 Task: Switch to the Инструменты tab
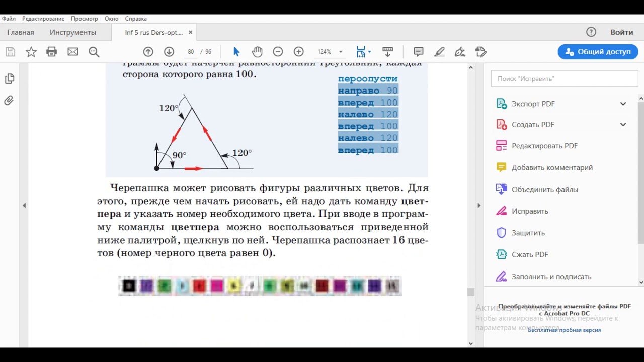coord(73,32)
